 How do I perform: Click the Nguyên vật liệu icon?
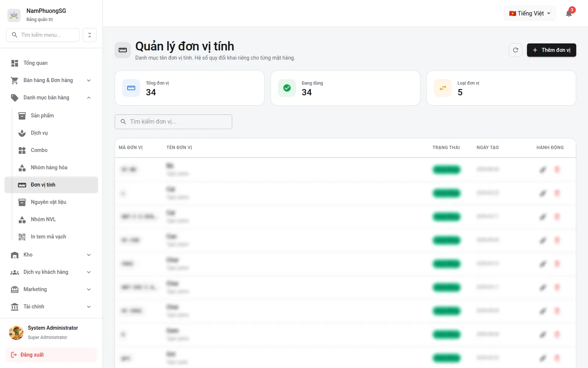pos(22,202)
